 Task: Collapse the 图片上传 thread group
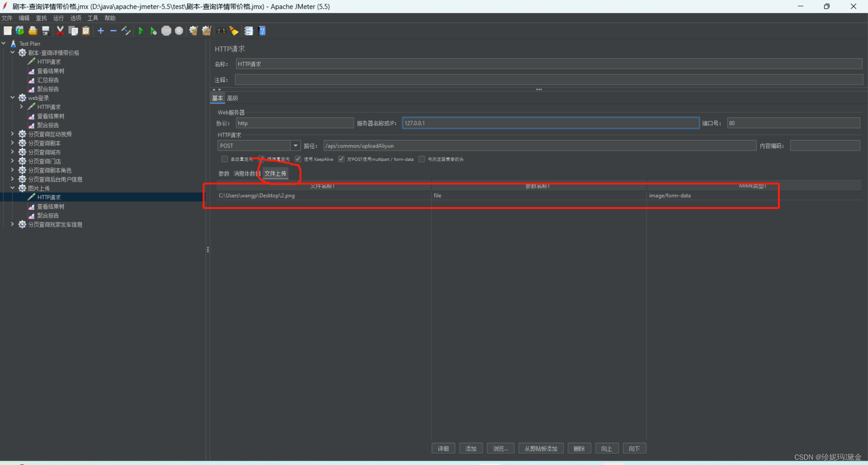[12, 188]
